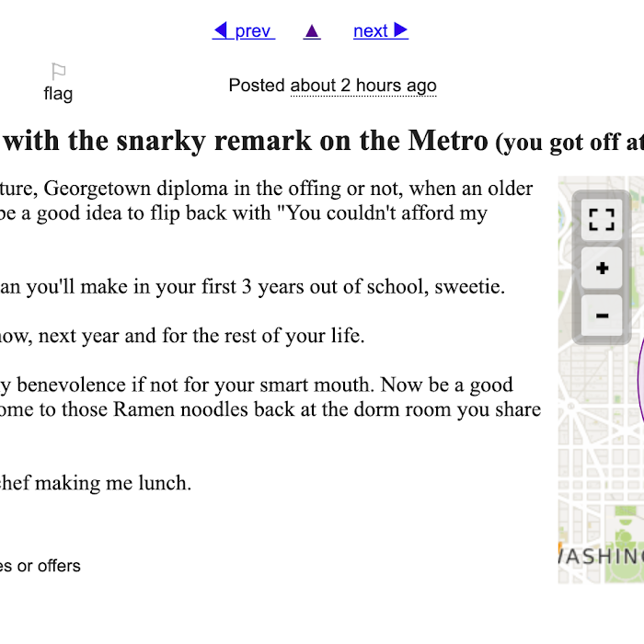This screenshot has width=644, height=644.
Task: Click the 'about 2 hours ago' timestamp
Action: coord(363,86)
